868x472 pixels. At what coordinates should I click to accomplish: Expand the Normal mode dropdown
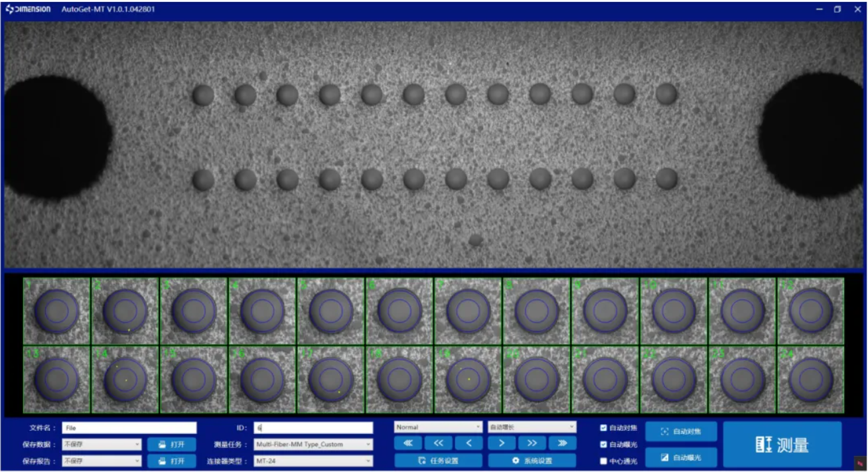[x=438, y=428]
